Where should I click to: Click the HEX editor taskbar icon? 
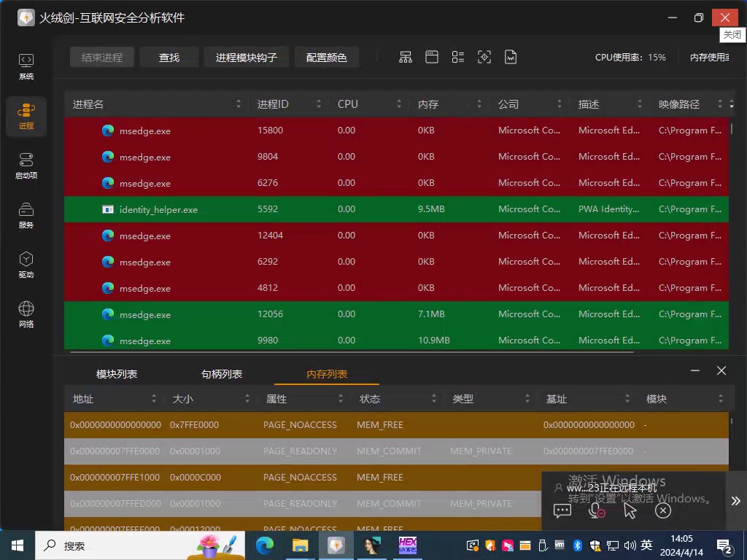(407, 545)
